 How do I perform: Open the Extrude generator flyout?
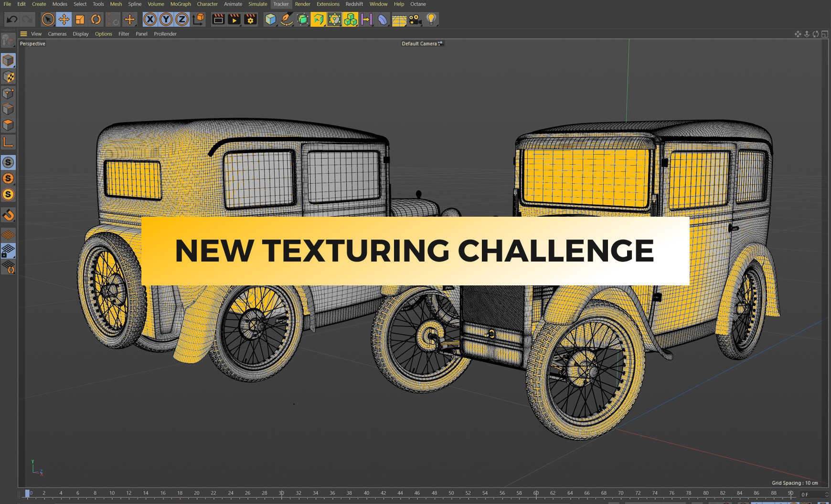(x=319, y=20)
